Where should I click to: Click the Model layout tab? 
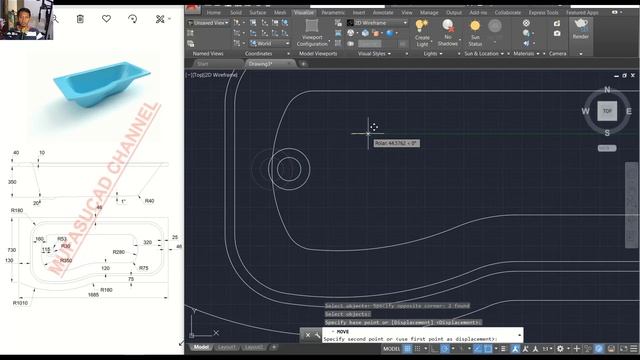click(201, 347)
